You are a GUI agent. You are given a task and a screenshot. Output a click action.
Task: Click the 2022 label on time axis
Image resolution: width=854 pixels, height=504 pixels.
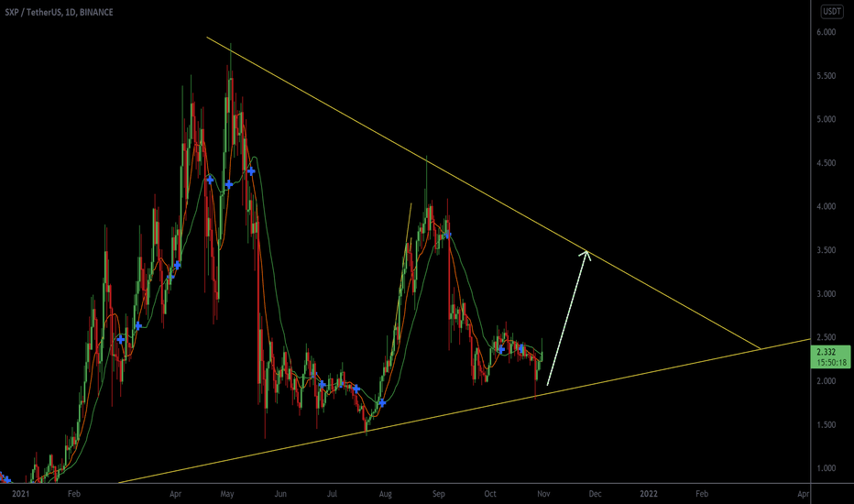[648, 494]
